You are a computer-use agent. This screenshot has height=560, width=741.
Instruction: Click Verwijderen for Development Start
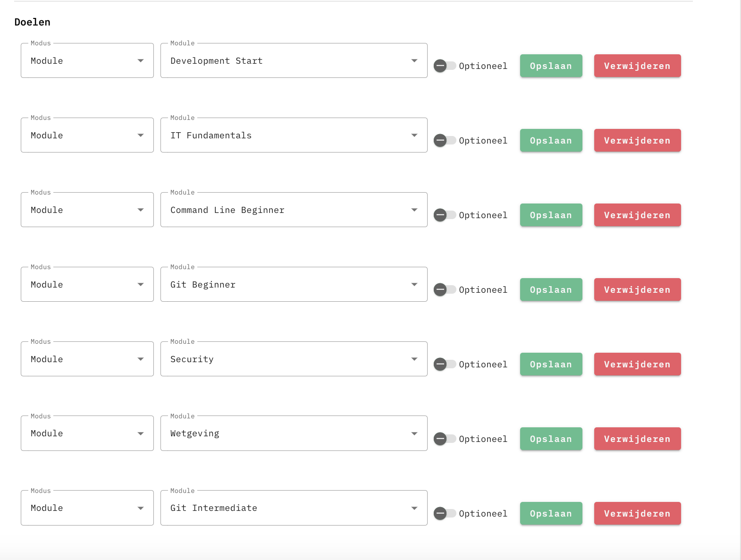(638, 66)
